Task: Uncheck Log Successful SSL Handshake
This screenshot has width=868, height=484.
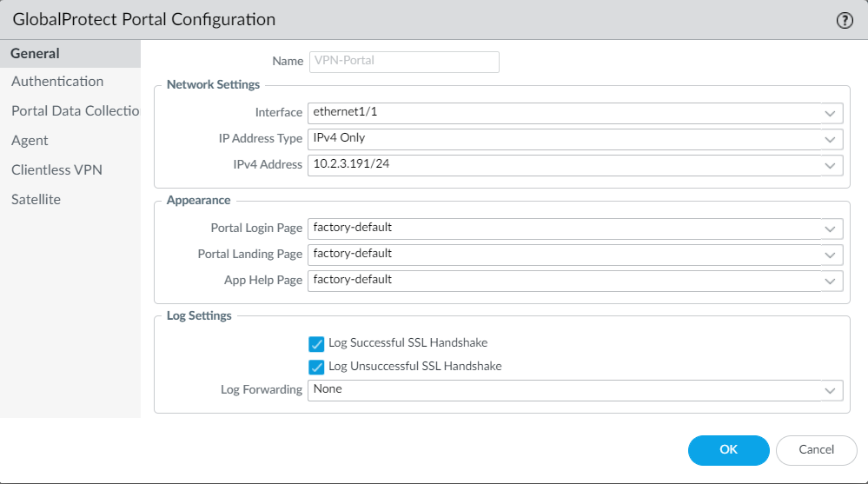Action: pos(316,343)
